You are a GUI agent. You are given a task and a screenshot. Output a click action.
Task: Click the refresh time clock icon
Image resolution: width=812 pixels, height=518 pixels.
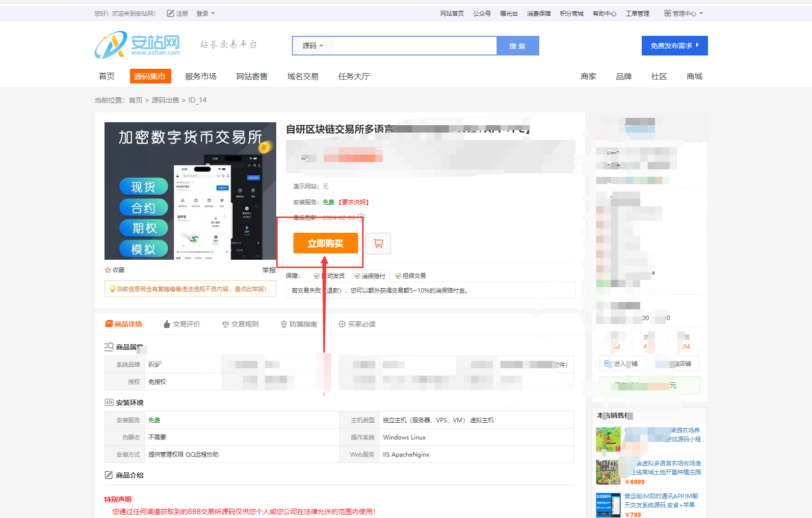[361, 218]
